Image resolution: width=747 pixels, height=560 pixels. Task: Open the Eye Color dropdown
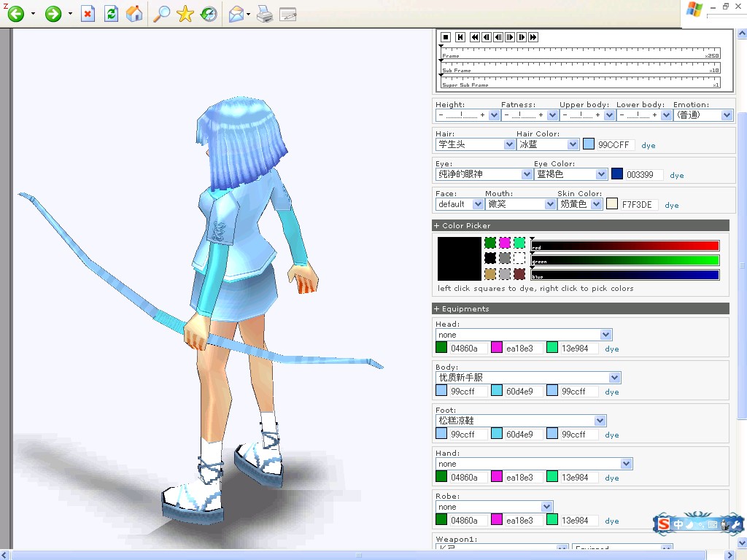(x=570, y=174)
